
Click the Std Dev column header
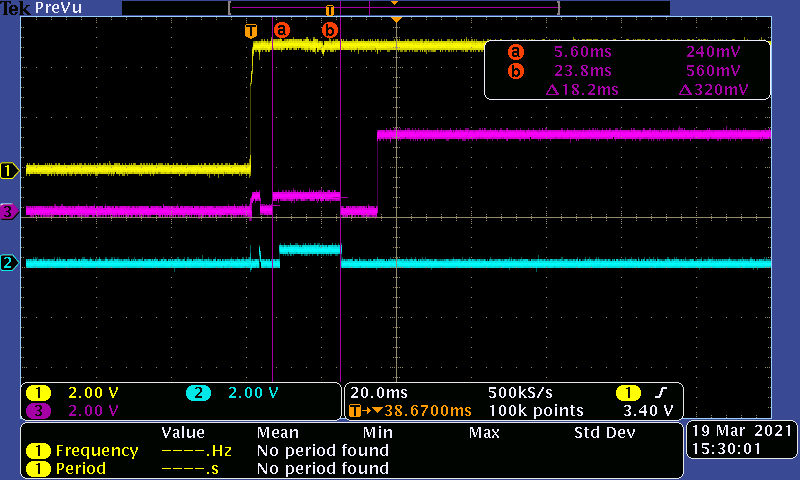[x=605, y=433]
